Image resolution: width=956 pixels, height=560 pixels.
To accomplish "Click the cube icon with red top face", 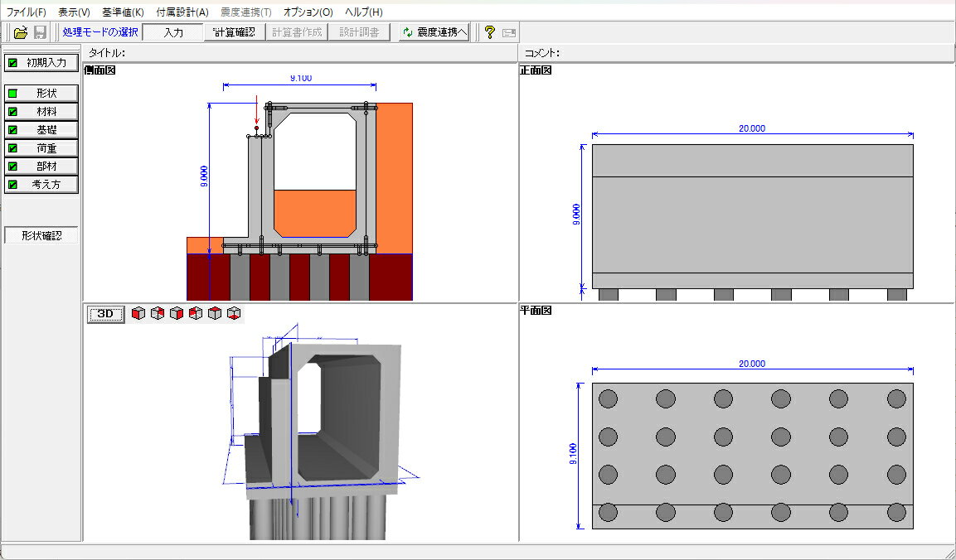I will pyautogui.click(x=215, y=314).
